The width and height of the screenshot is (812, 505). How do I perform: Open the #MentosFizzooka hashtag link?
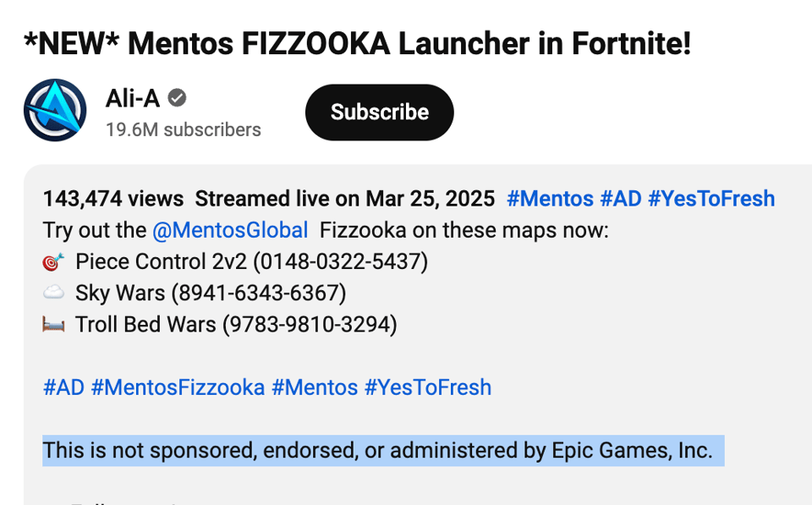178,387
